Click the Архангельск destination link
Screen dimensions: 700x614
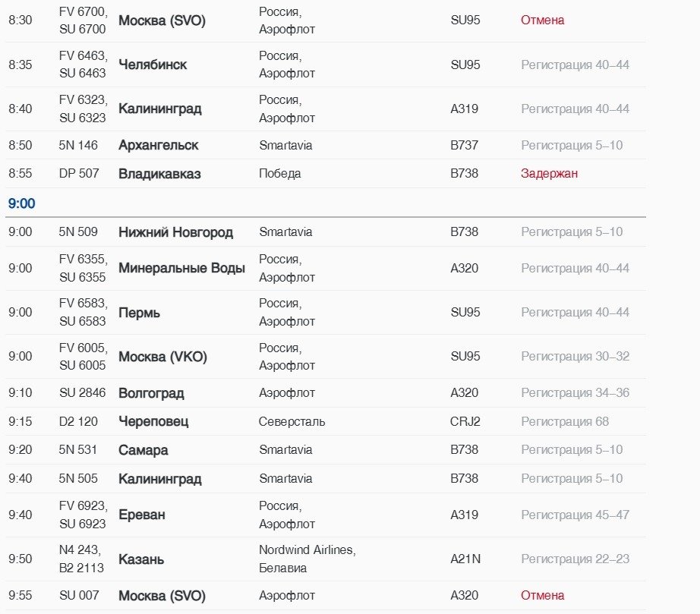click(158, 145)
